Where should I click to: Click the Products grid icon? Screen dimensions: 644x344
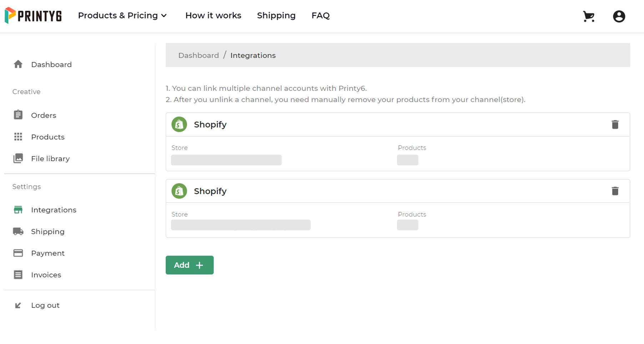click(x=18, y=137)
